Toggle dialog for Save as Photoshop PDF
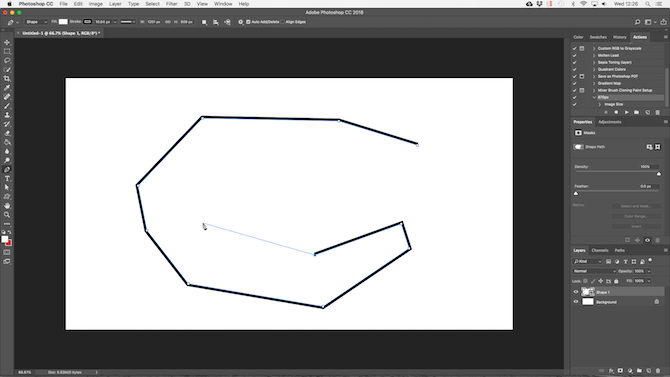 coord(582,77)
